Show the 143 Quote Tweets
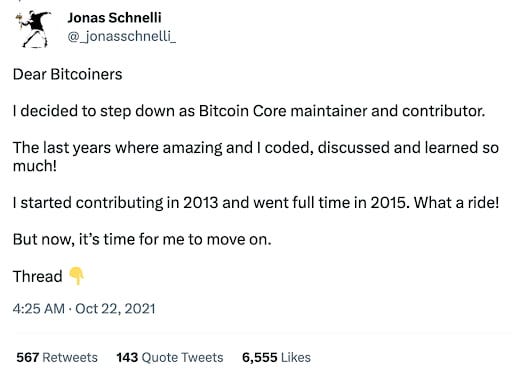Viewport: 512px width, 378px height. [170, 357]
